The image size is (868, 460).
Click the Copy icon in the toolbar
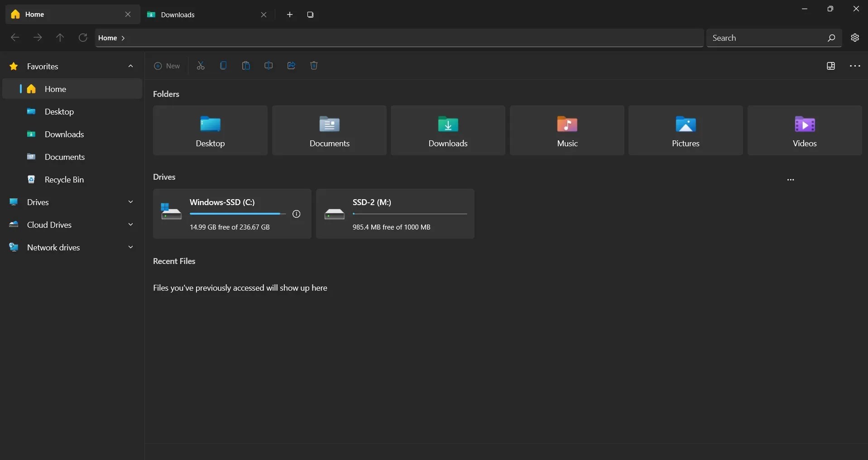pos(224,66)
